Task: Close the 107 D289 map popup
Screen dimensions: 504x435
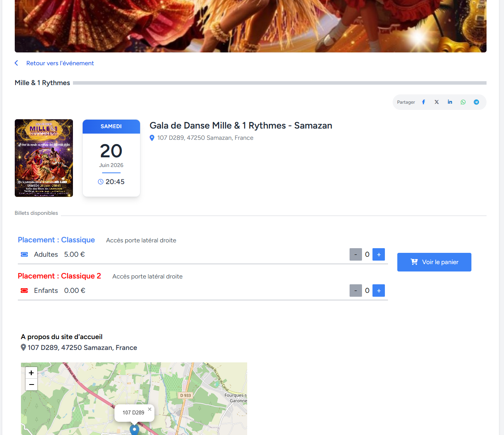Action: pyautogui.click(x=149, y=409)
